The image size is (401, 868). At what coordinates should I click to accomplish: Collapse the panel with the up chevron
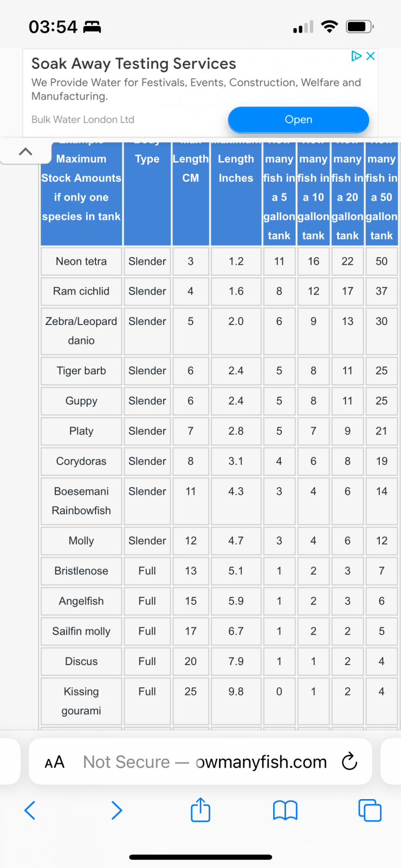point(25,151)
